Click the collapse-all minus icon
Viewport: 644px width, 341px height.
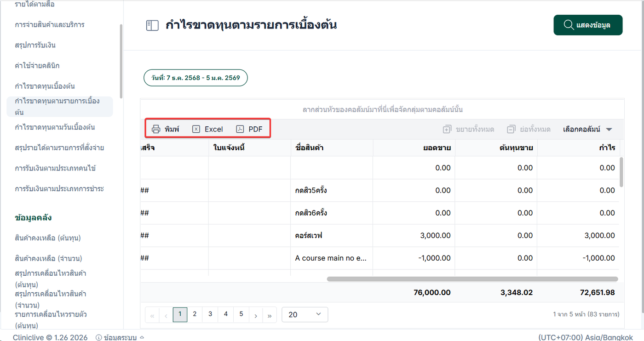(x=511, y=130)
